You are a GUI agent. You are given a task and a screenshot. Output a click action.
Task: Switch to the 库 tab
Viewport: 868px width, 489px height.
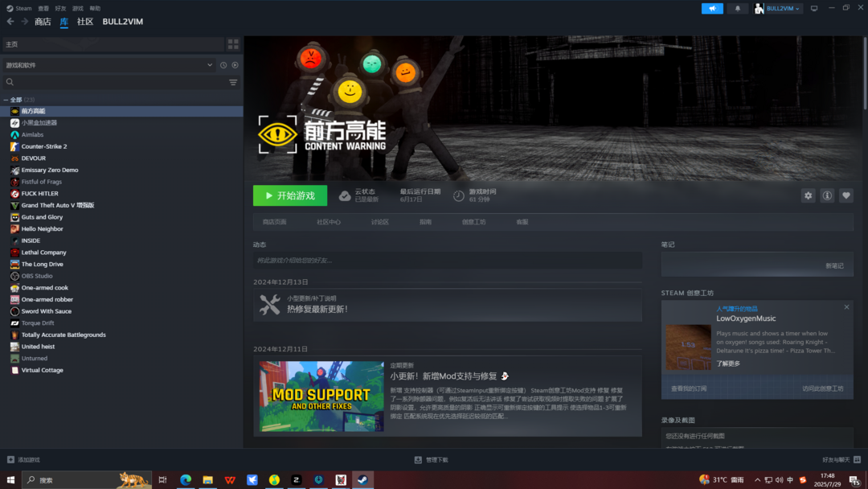[64, 22]
